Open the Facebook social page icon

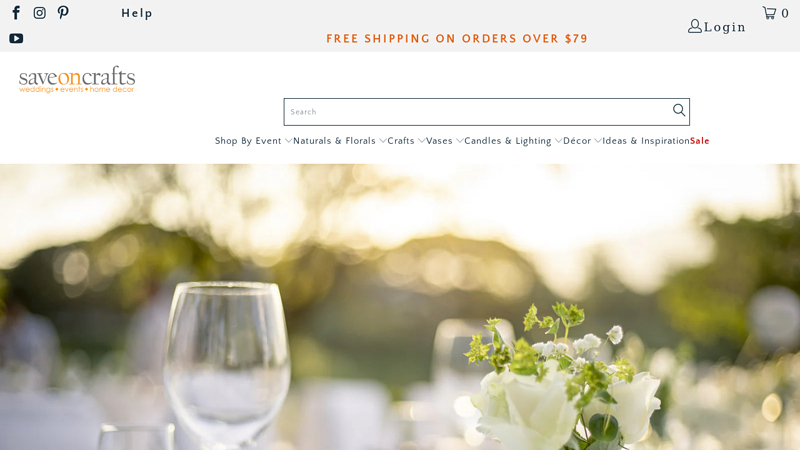16,13
